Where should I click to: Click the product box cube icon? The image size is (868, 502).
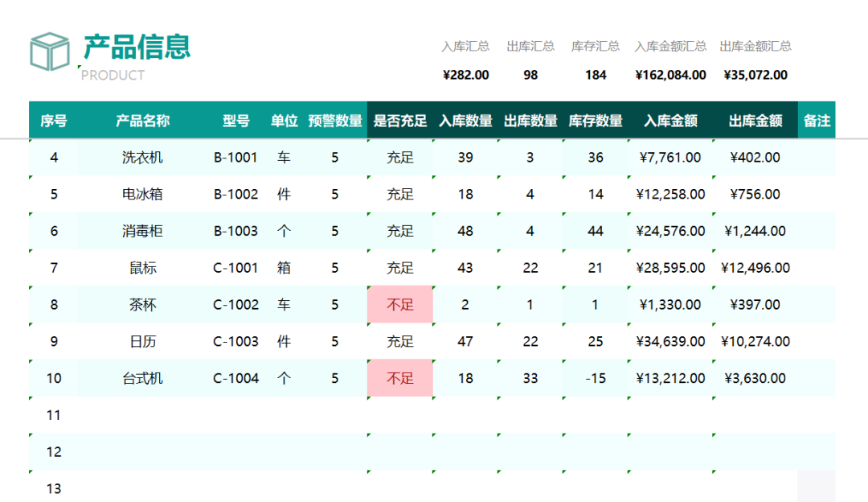[50, 51]
